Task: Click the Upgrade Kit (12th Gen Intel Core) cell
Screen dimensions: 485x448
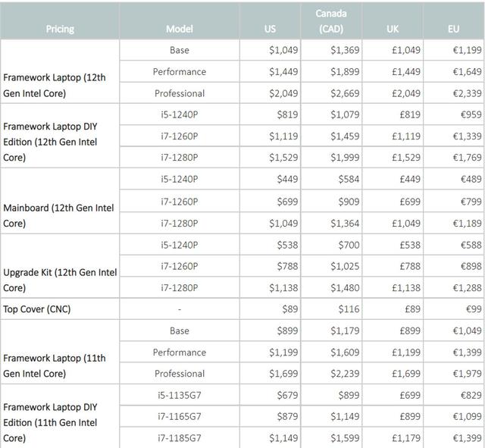Action: (60, 266)
